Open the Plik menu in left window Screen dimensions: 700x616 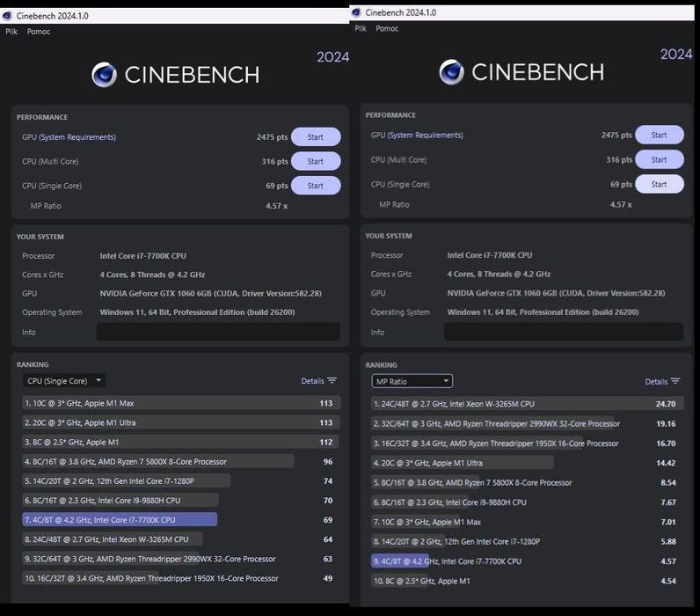11,32
